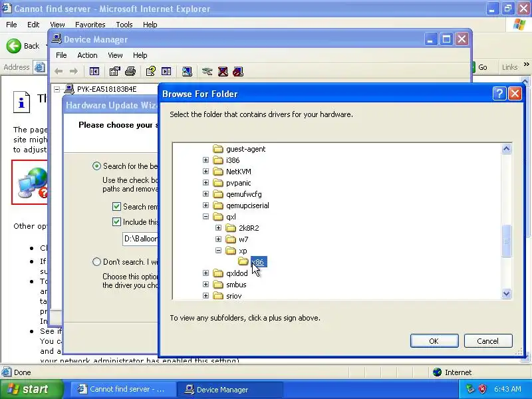Select 'Don't search' radio button
The image size is (532, 399).
pyautogui.click(x=96, y=261)
